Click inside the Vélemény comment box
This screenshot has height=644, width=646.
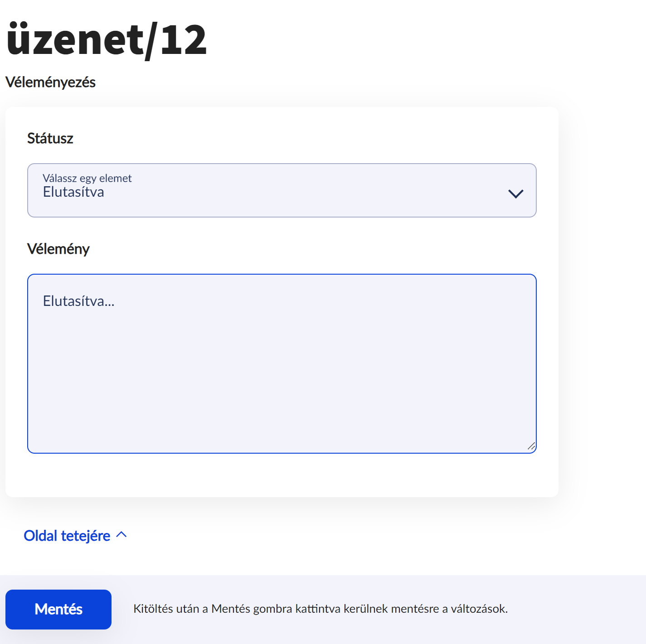coord(281,363)
